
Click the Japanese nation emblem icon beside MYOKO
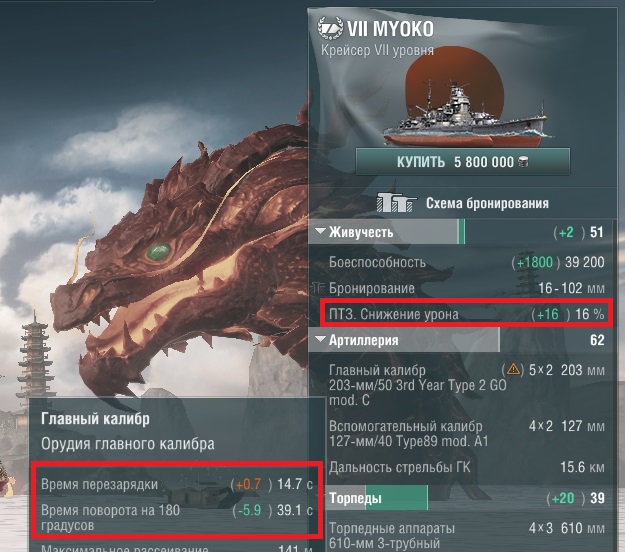pyautogui.click(x=330, y=28)
